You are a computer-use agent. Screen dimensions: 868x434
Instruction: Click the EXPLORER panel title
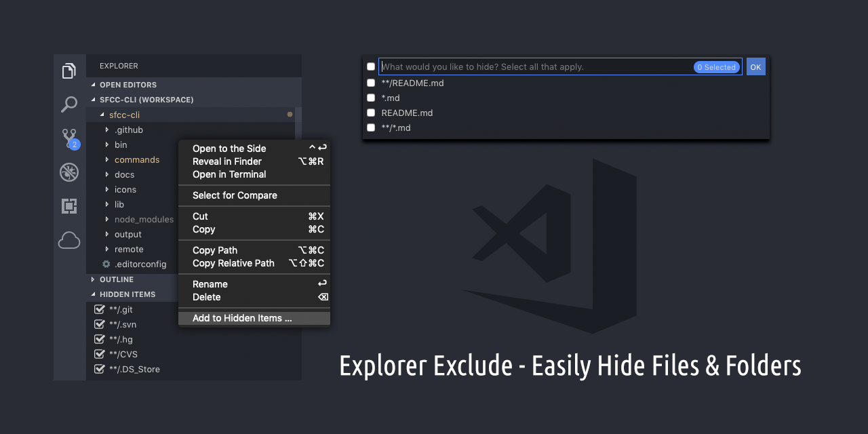[119, 66]
